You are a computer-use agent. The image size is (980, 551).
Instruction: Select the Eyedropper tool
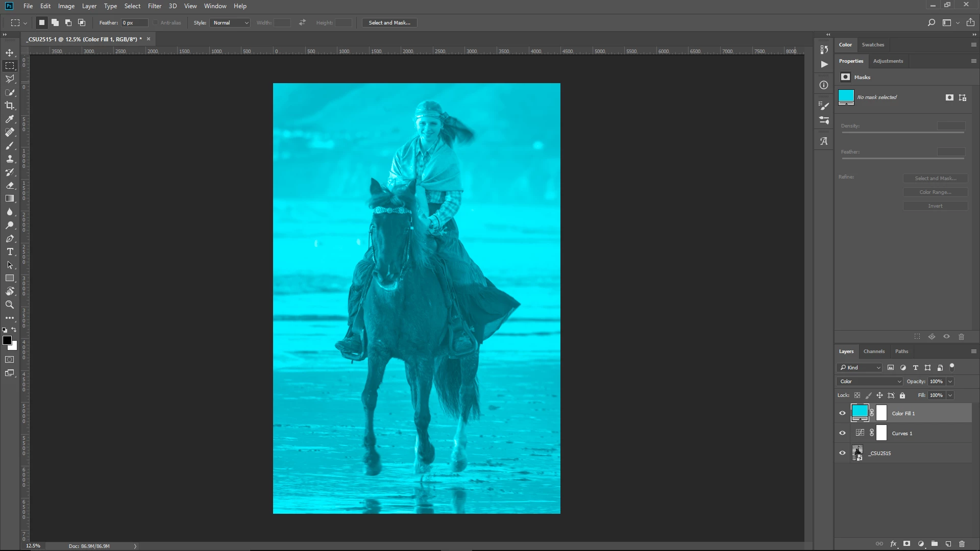[10, 119]
